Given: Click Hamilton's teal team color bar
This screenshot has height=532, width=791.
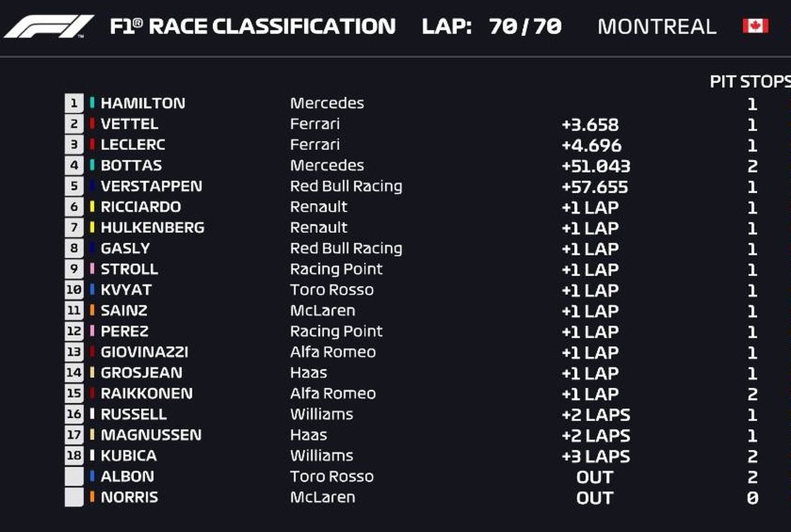Looking at the screenshot, I should click(92, 103).
